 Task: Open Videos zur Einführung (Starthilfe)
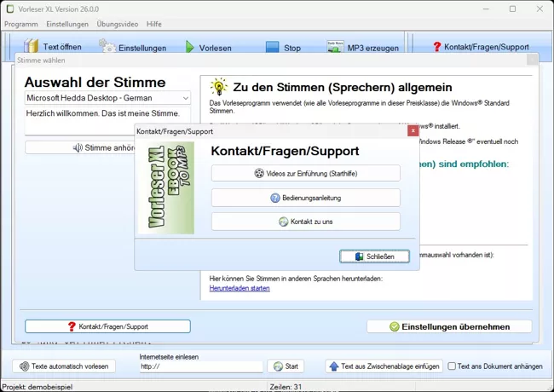[306, 173]
